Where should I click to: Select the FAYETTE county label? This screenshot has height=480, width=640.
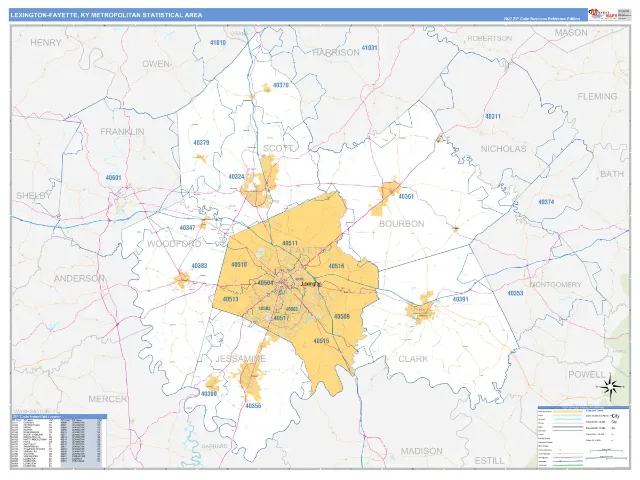click(309, 250)
